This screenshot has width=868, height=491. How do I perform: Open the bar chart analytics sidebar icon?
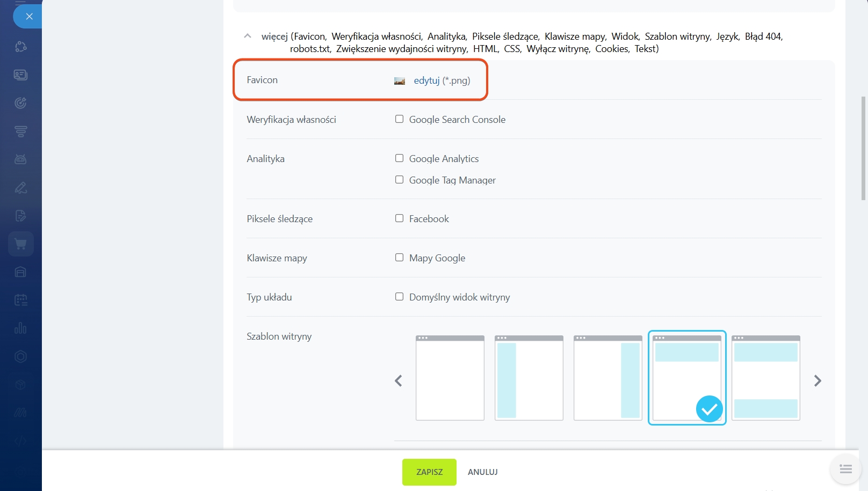pos(20,328)
